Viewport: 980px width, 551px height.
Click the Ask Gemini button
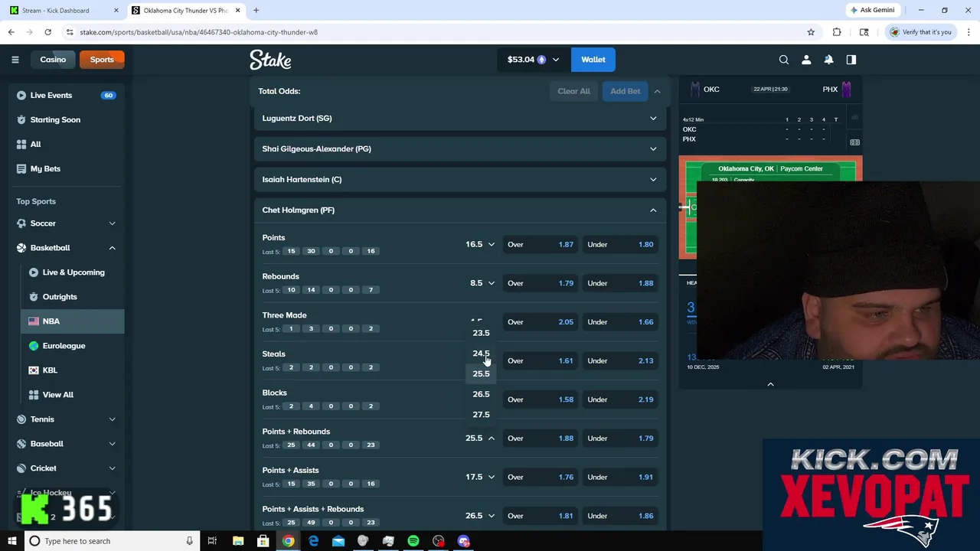[x=873, y=10]
